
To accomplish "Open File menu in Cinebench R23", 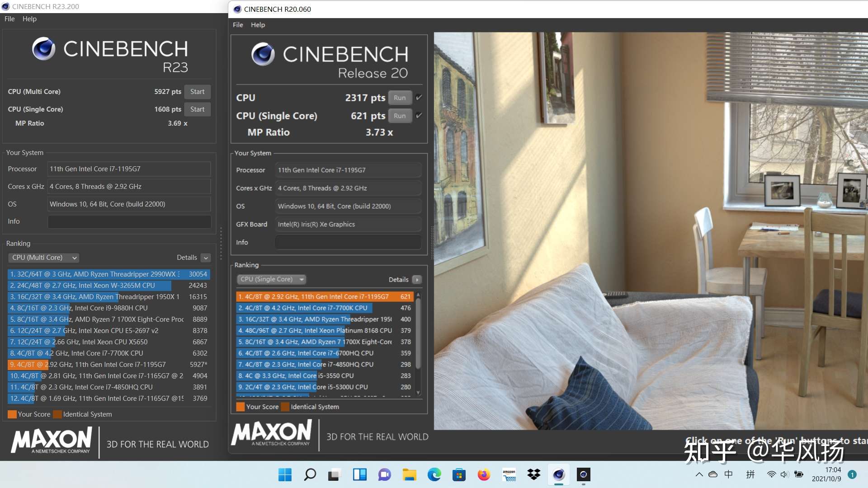I will click(x=9, y=19).
